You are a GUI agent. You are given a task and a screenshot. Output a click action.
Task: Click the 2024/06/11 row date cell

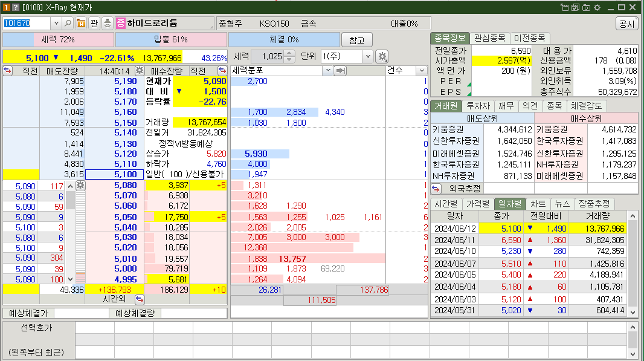[x=455, y=239]
